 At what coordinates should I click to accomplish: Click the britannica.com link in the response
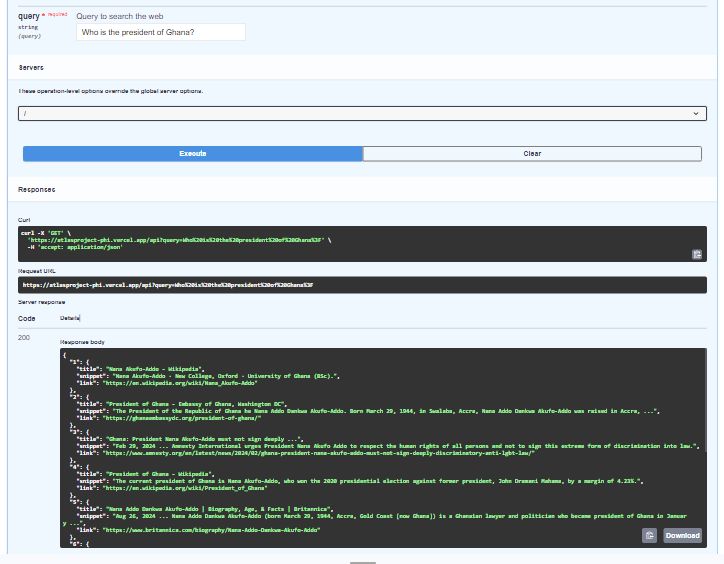click(x=211, y=530)
